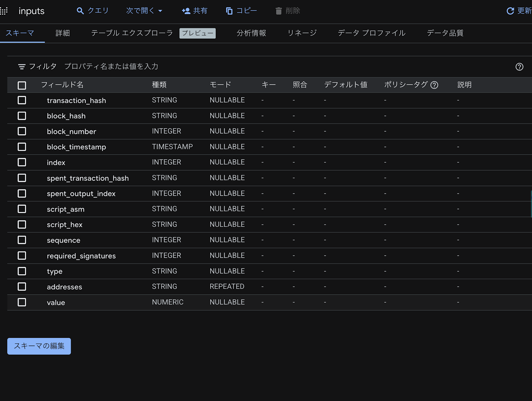This screenshot has width=532, height=401.
Task: Open the データ品質 tab
Action: pyautogui.click(x=445, y=33)
